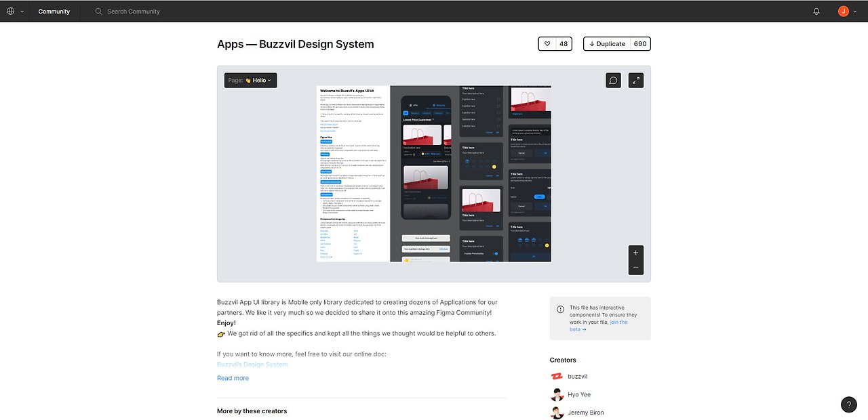868x420 pixels.
Task: Click the duplicate count 690
Action: 640,44
